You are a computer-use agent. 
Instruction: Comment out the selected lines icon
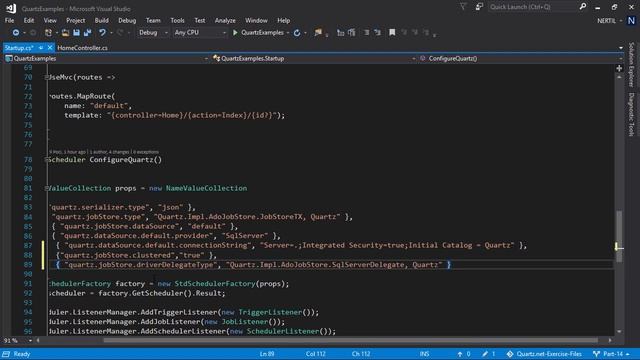coord(351,33)
